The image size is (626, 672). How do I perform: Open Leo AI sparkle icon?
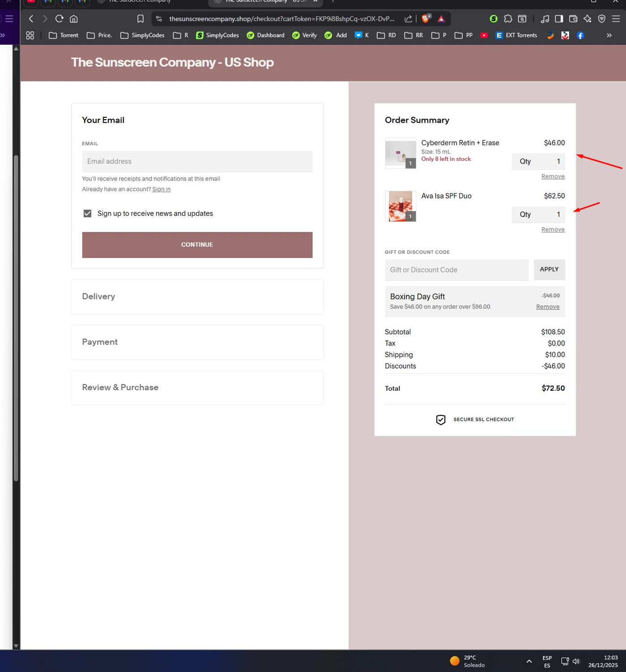pos(587,19)
